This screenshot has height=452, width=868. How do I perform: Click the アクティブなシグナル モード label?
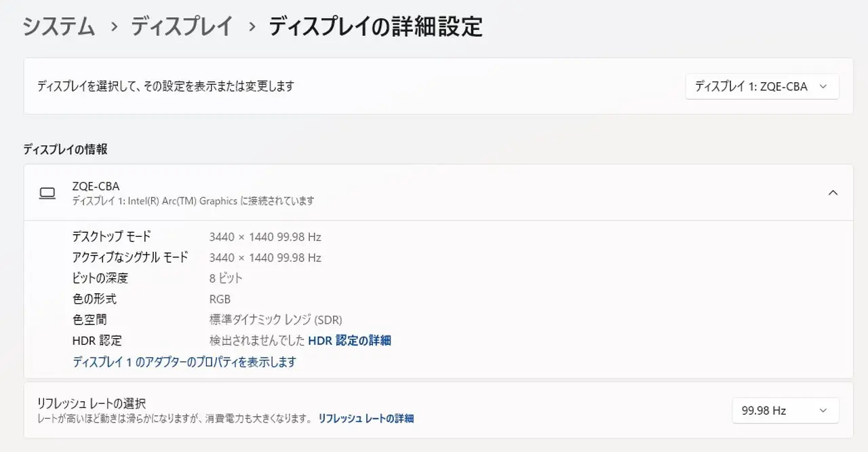click(x=130, y=257)
